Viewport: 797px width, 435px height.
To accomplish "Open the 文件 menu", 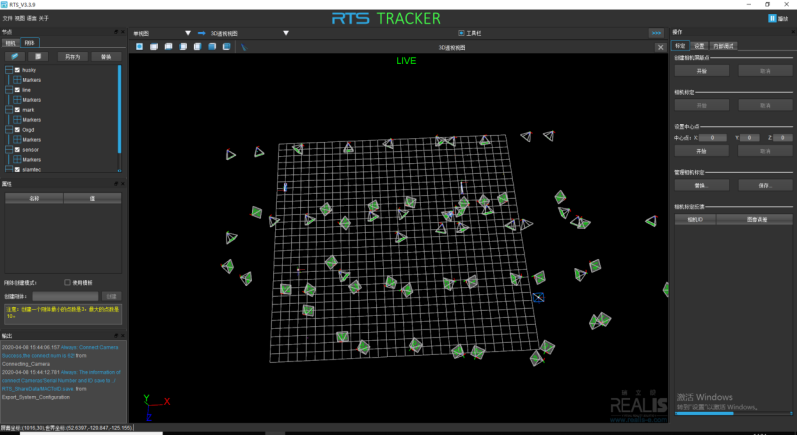I will (7, 18).
